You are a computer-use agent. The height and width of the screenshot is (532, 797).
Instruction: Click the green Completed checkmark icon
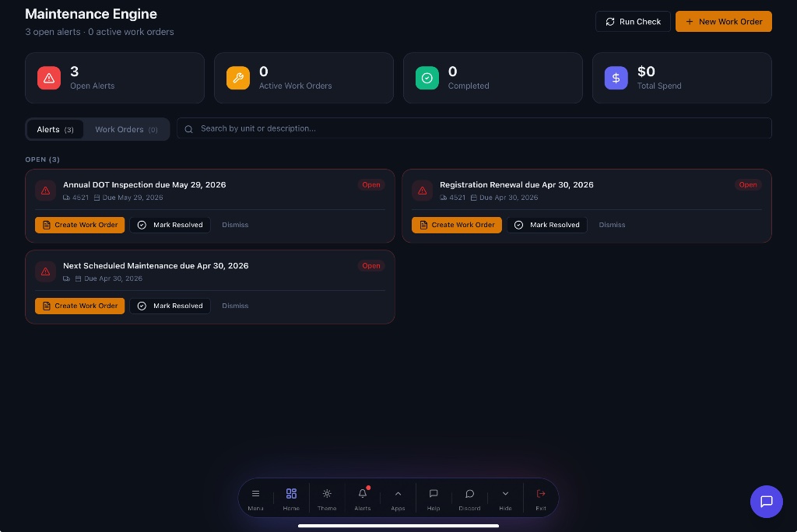point(427,78)
